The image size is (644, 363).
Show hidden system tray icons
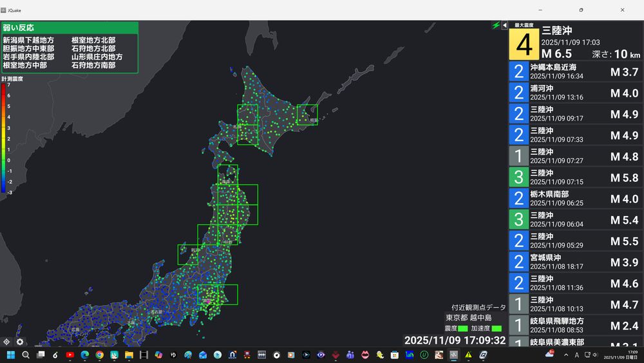(x=566, y=355)
